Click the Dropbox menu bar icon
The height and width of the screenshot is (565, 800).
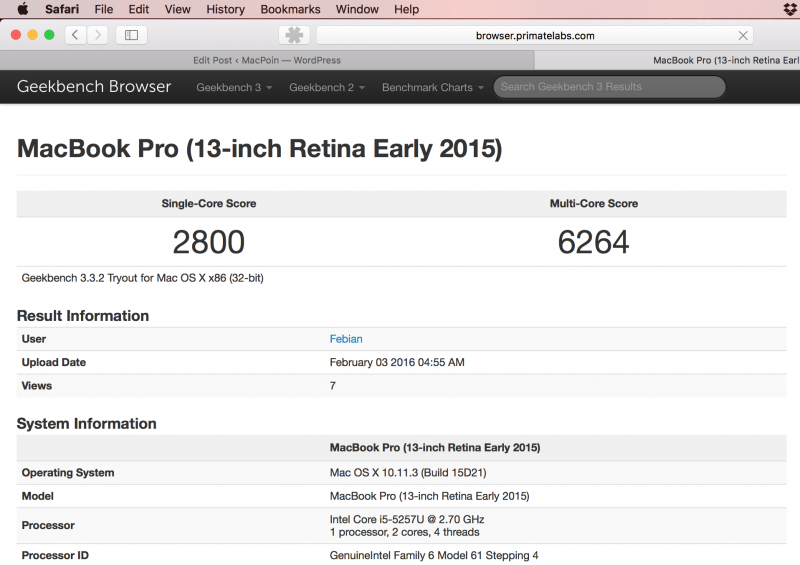click(x=790, y=9)
